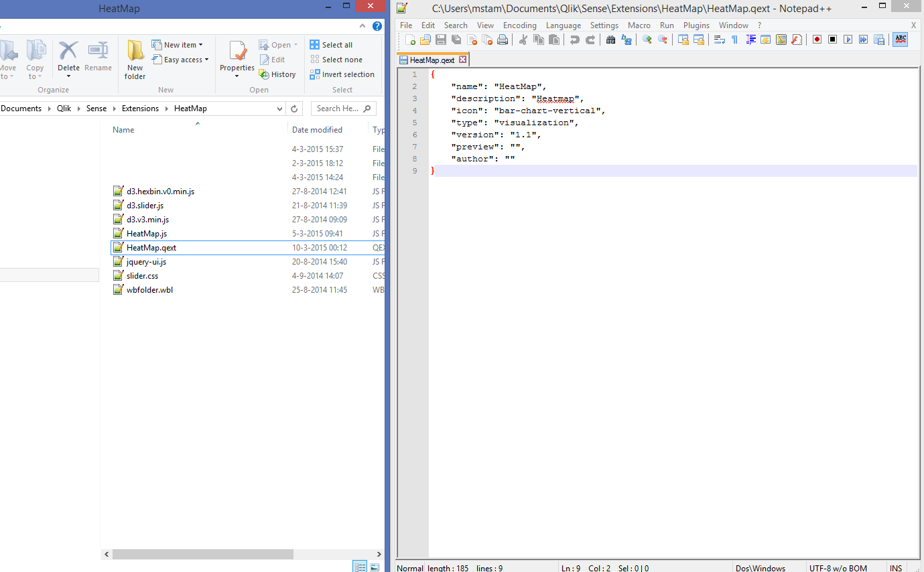Image resolution: width=924 pixels, height=572 pixels.
Task: Click the Copy icon in Notepad++ toolbar
Action: [x=539, y=40]
